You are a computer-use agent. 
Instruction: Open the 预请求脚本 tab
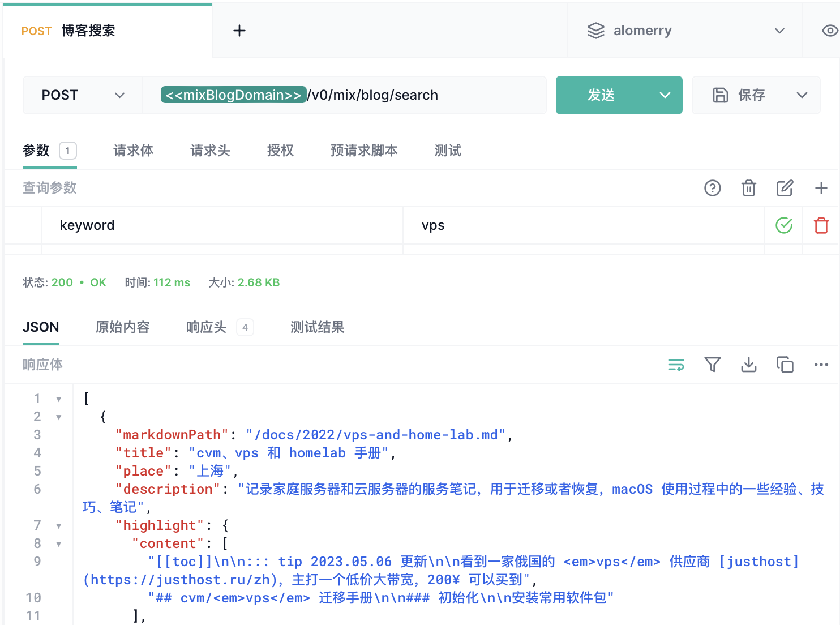(364, 151)
